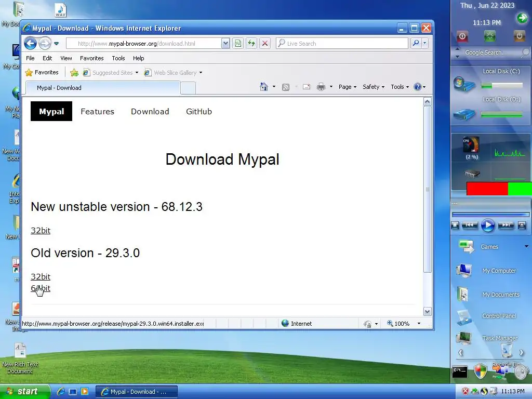
Task: Open the File menu
Action: pos(30,58)
